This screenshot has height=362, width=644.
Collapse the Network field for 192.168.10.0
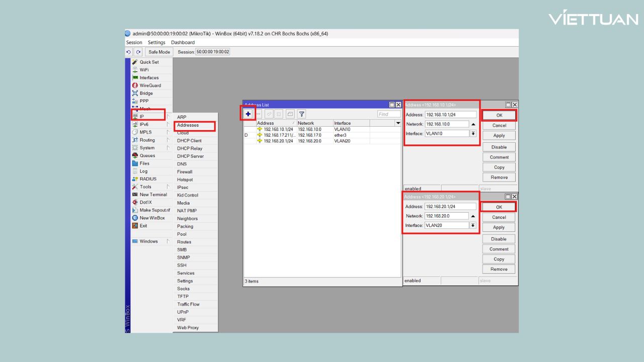click(473, 124)
